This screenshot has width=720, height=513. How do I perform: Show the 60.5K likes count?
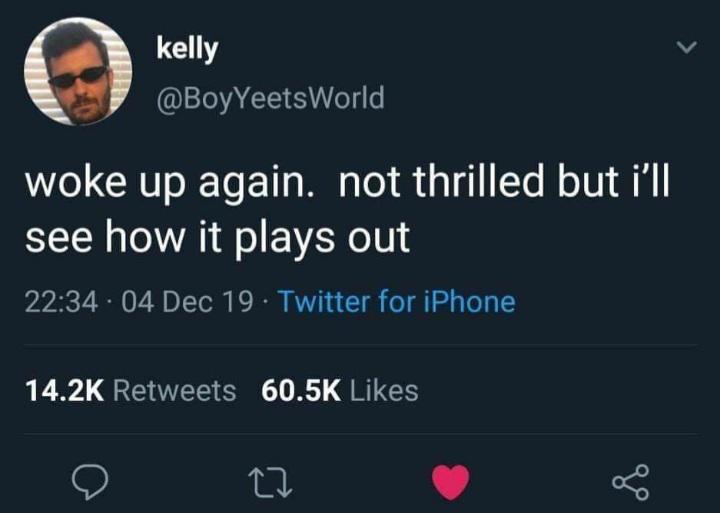pos(301,391)
